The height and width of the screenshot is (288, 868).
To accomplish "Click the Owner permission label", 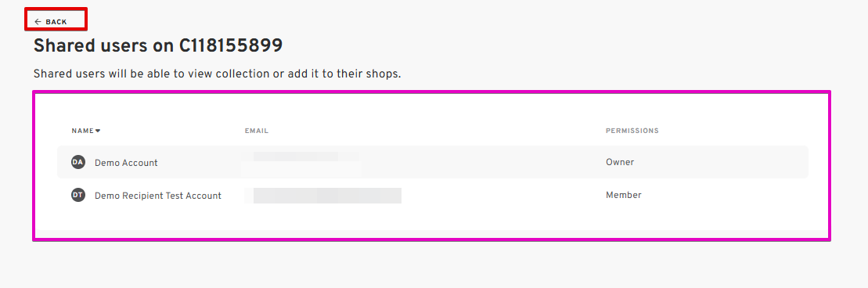I will pos(620,162).
